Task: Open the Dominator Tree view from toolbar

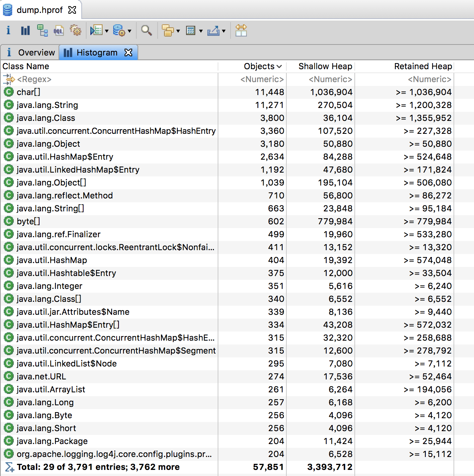Action: coord(42,30)
